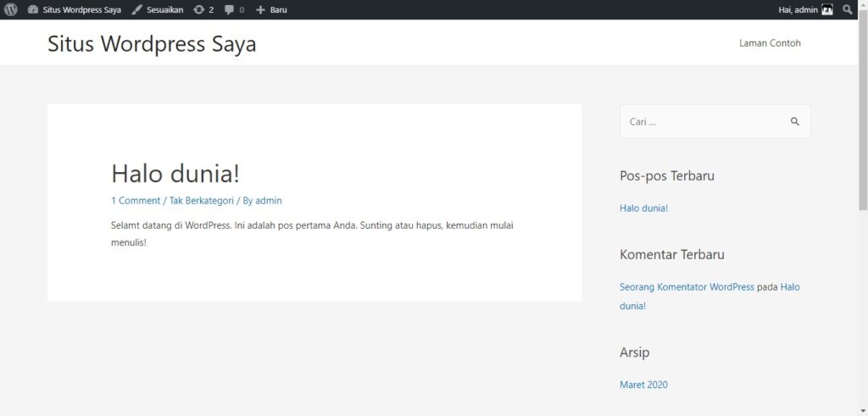This screenshot has width=868, height=416.
Task: Open the dashboard icon beside Situs Wordpress Saya
Action: tap(33, 9)
